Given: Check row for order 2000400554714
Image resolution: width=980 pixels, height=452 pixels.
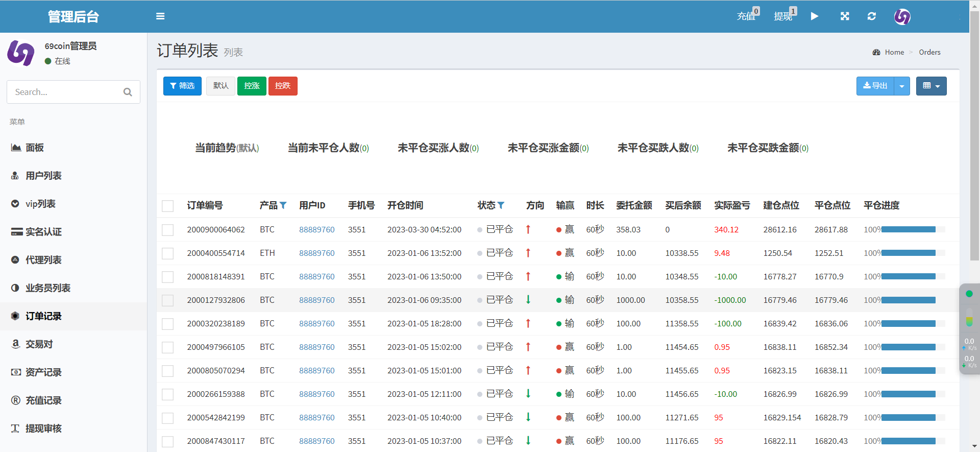Looking at the screenshot, I should tap(167, 253).
